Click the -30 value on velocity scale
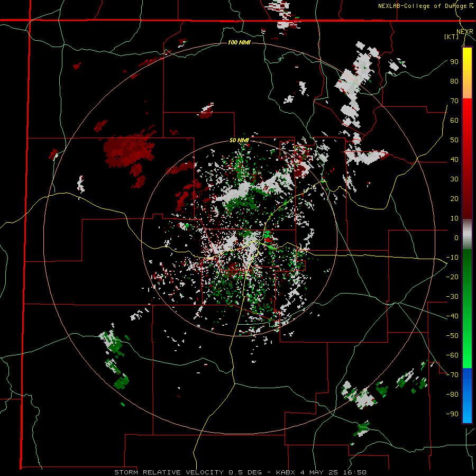The height and width of the screenshot is (476, 476). [452, 297]
